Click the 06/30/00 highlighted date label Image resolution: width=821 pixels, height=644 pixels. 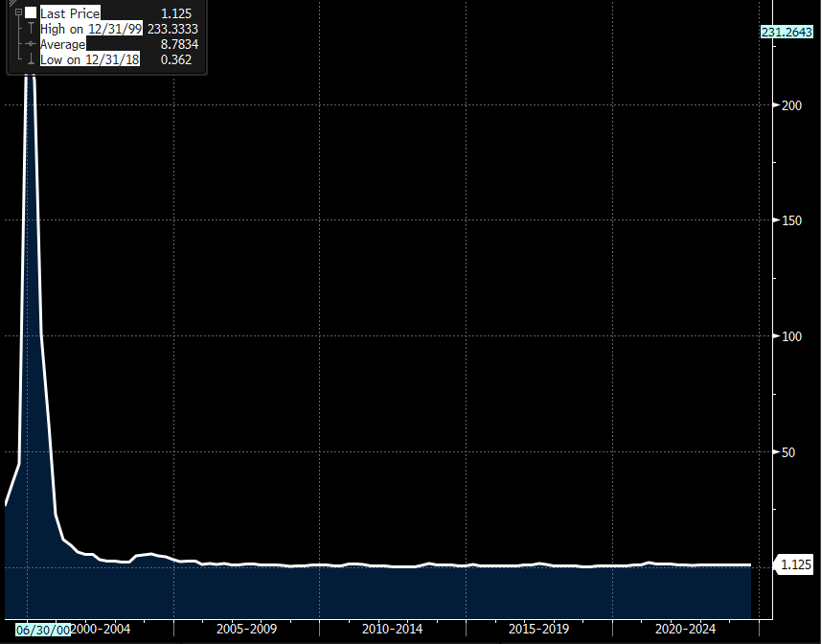(x=43, y=630)
